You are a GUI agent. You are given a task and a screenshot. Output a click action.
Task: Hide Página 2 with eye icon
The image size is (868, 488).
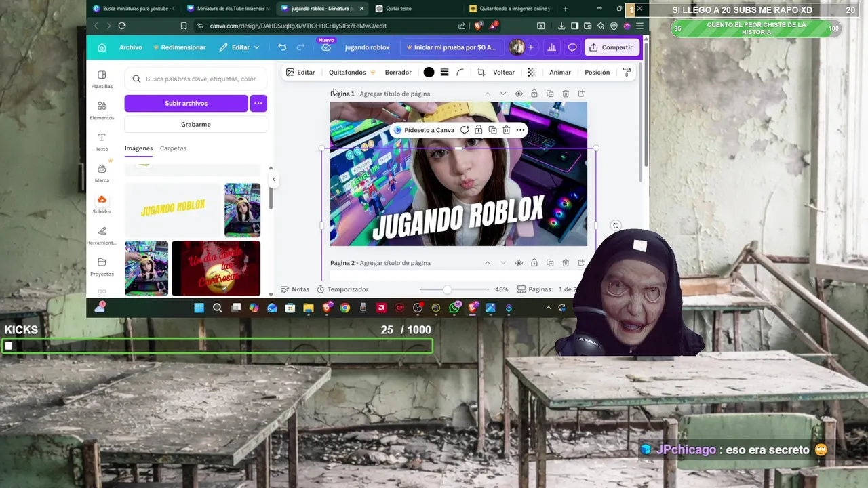click(519, 263)
